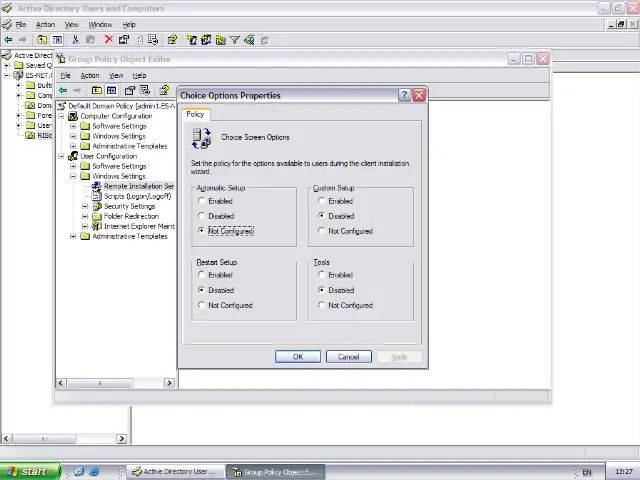Collapse Windows Settings under User Configuration
The height and width of the screenshot is (480, 640).
coord(73,176)
